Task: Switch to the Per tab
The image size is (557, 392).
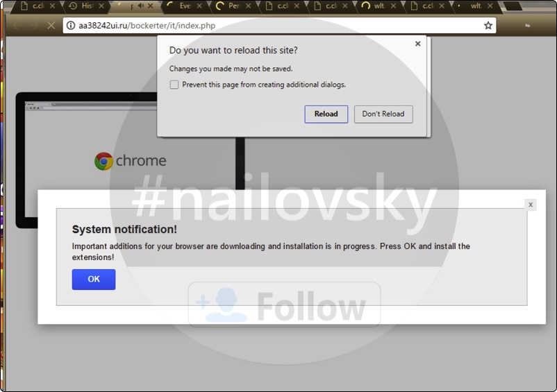Action: click(x=233, y=6)
